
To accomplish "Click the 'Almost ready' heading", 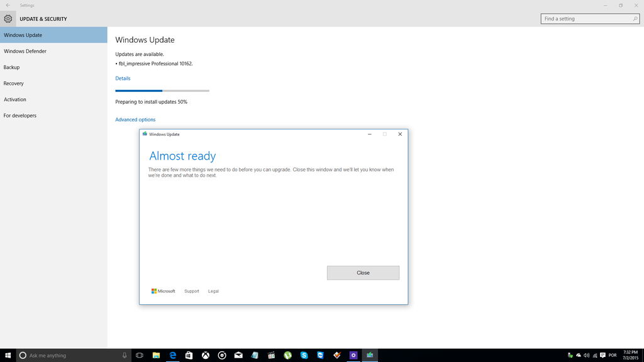I will pyautogui.click(x=182, y=156).
